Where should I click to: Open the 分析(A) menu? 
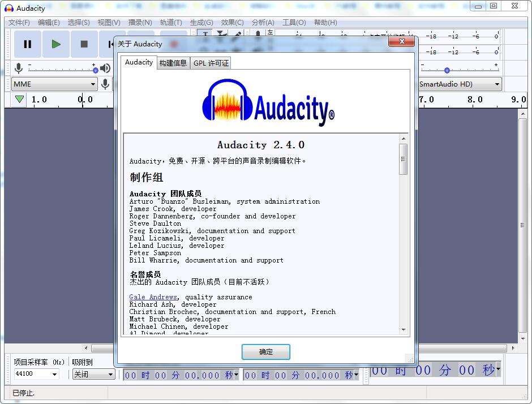click(263, 23)
